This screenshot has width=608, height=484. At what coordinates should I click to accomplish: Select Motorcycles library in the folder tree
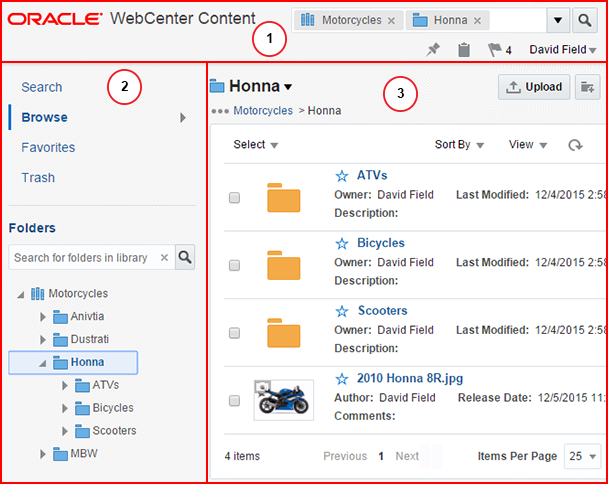tap(69, 294)
